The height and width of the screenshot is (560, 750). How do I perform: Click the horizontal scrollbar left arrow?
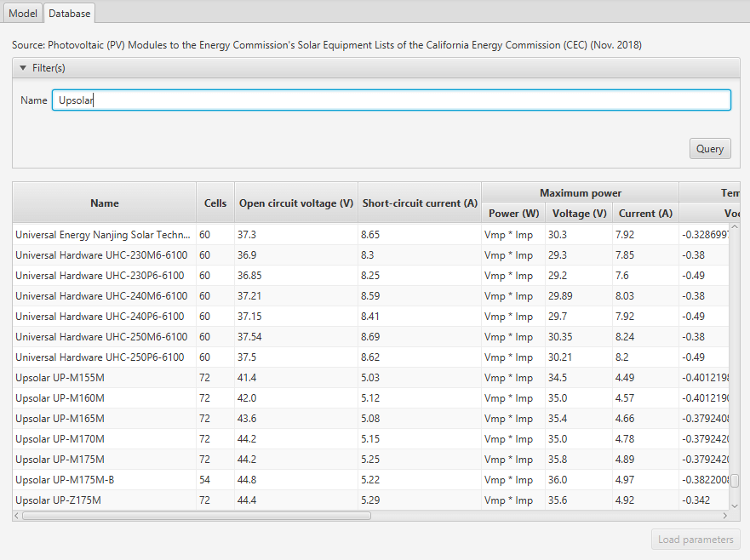coord(17,516)
